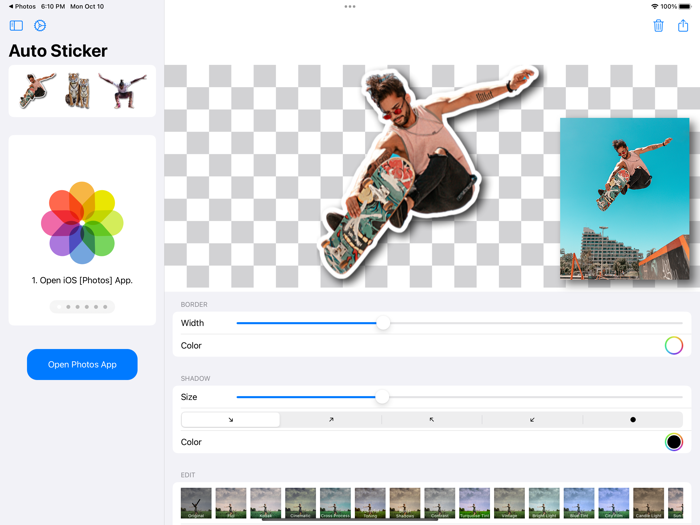Apply the Toning filter thumbnail
This screenshot has width=700, height=525.
click(370, 503)
